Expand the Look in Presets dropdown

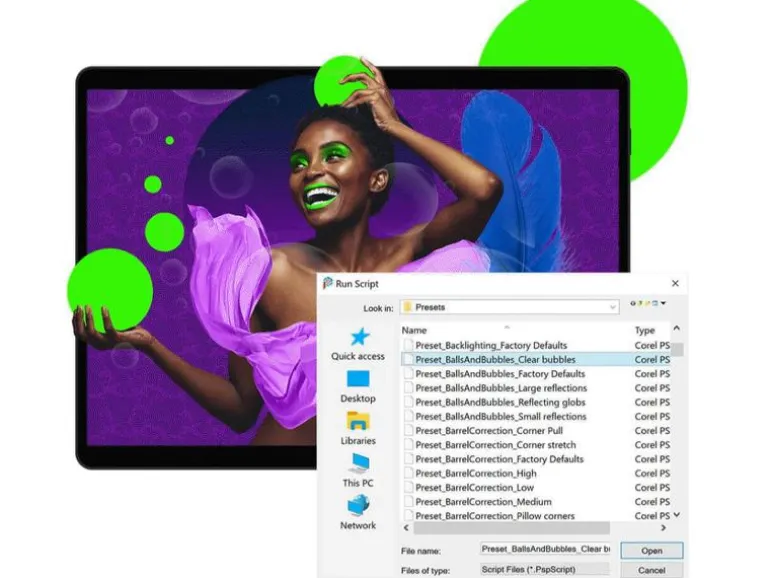click(x=509, y=307)
